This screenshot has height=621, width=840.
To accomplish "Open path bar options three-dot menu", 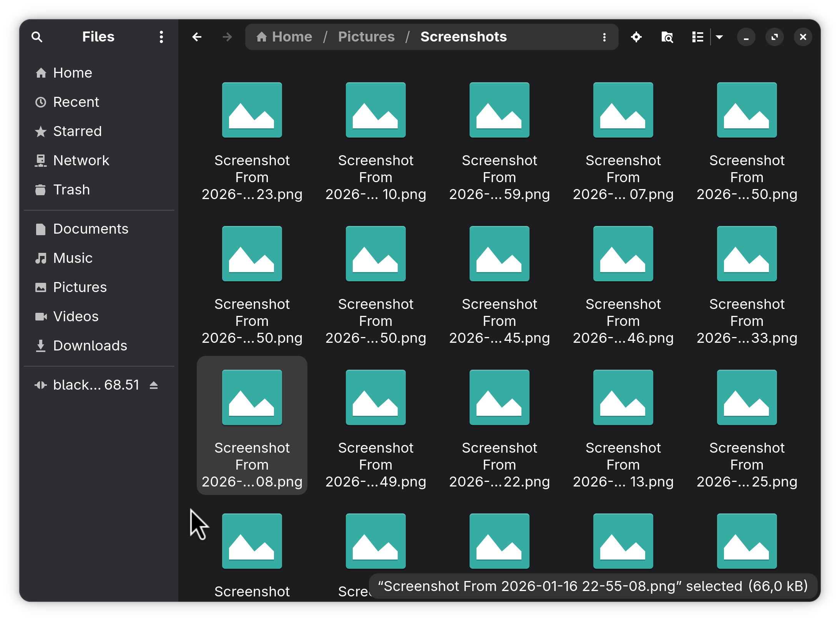I will click(x=604, y=37).
